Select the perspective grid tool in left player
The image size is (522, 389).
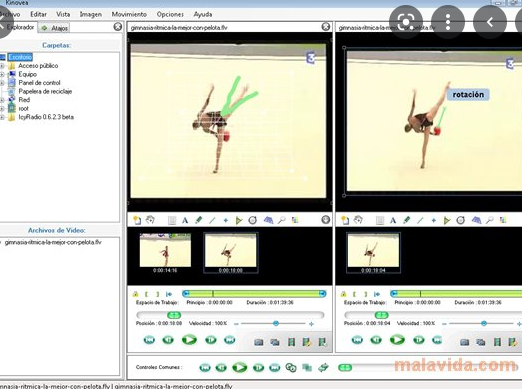pos(268,220)
